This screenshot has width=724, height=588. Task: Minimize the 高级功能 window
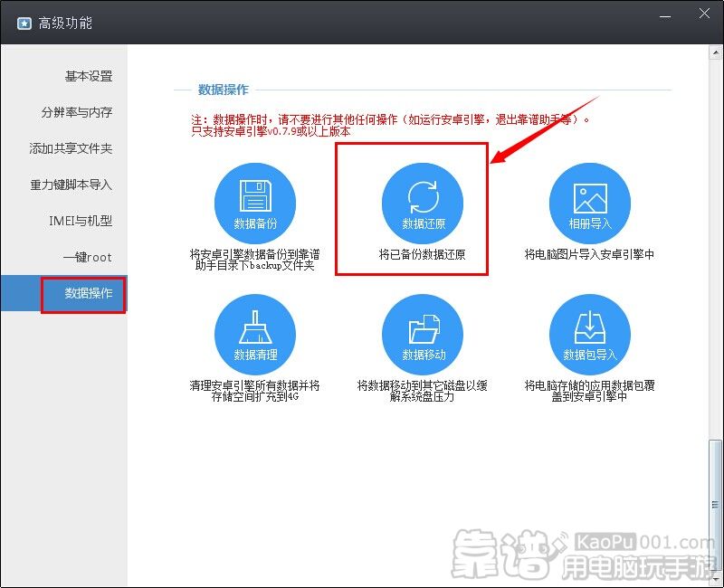(665, 16)
